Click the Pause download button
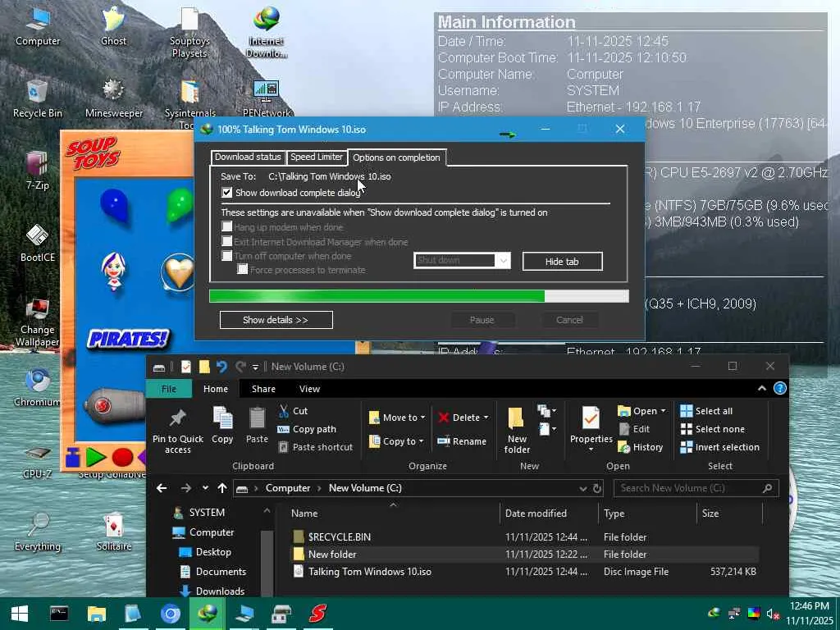 482,320
